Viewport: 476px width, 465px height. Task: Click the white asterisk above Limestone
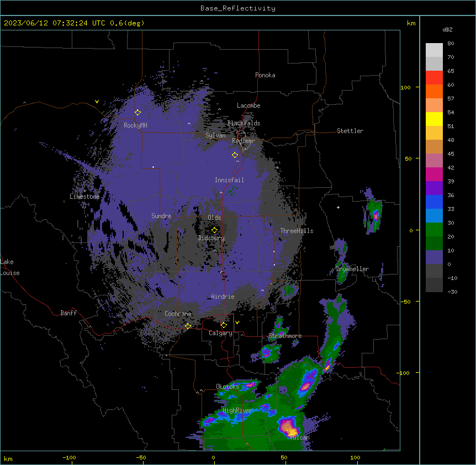(84, 191)
